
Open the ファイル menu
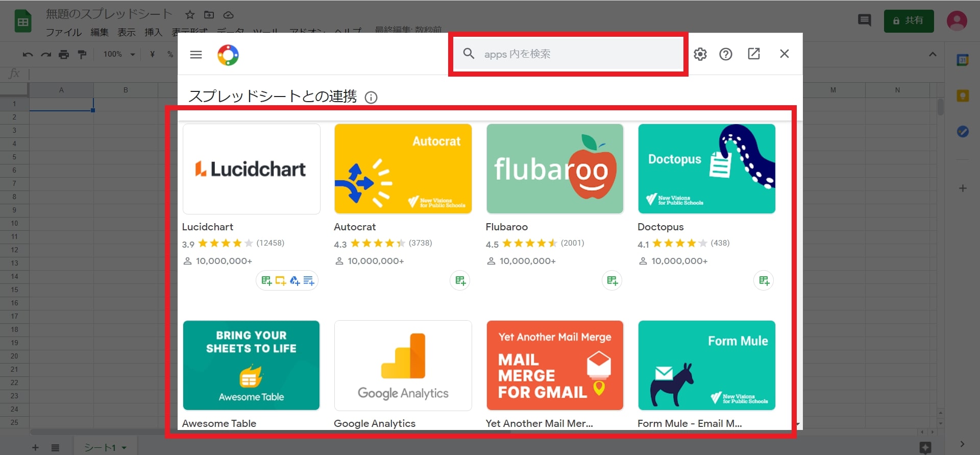pos(64,32)
